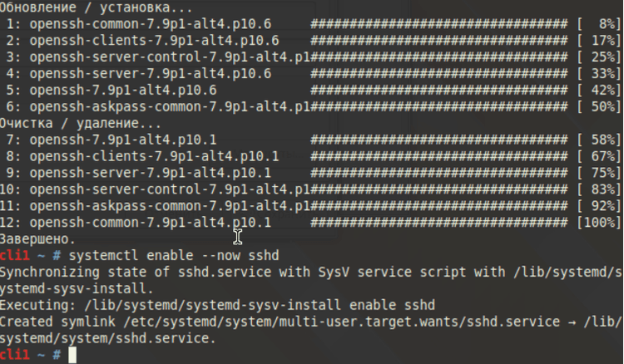Click the 'Завершено.' completion message

tap(37, 239)
